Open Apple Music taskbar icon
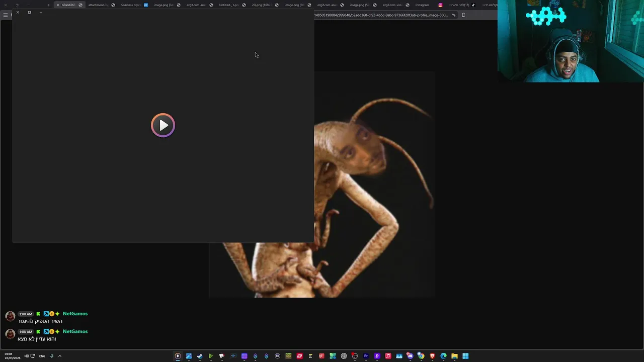 388,356
